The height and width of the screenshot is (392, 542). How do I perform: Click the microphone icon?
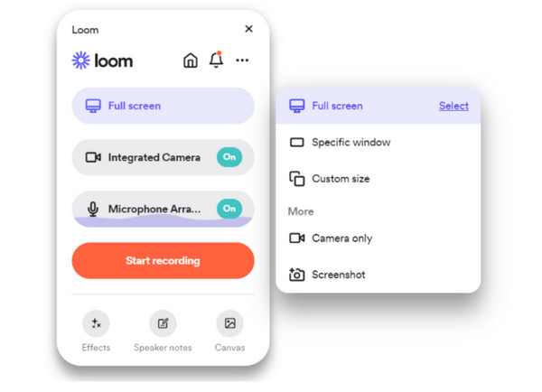point(93,210)
